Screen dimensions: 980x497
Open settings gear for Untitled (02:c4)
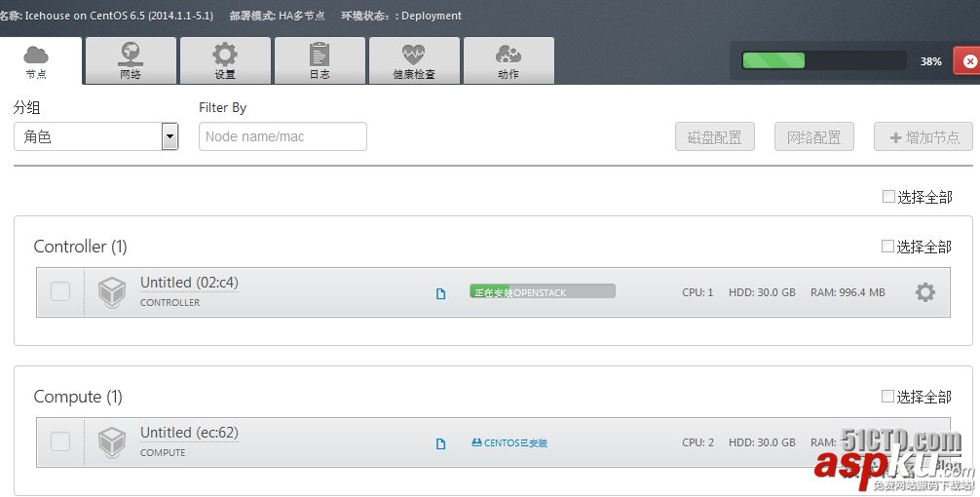pos(925,292)
